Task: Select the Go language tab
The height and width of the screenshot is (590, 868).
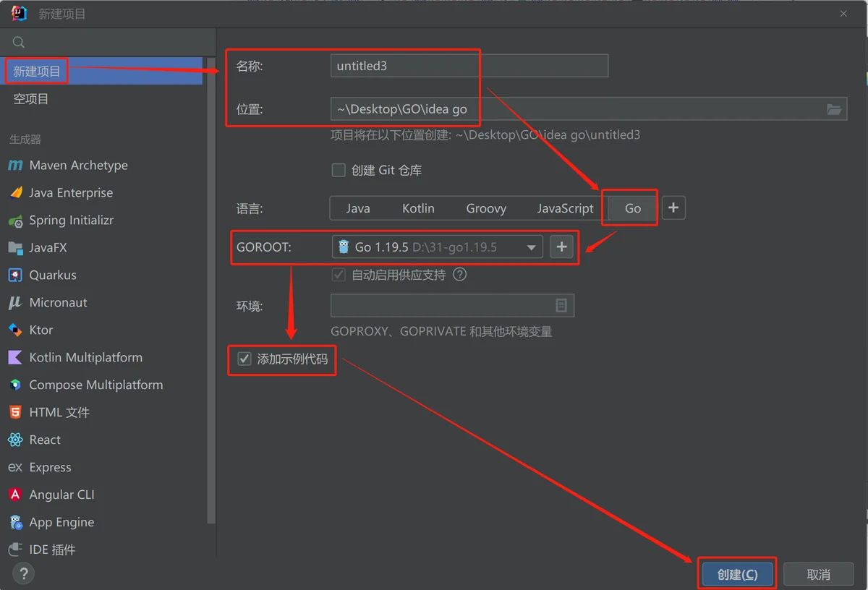Action: pyautogui.click(x=631, y=208)
